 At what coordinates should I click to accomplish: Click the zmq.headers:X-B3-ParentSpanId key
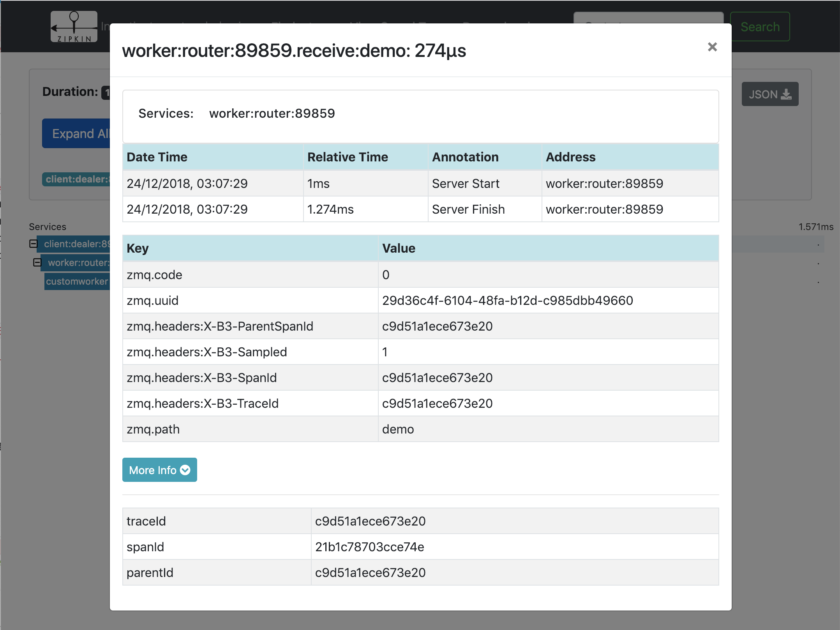click(220, 326)
